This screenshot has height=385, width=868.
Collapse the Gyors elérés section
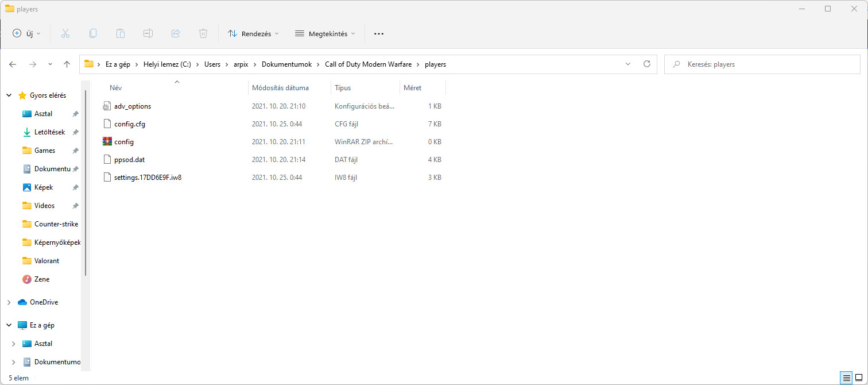click(9, 95)
